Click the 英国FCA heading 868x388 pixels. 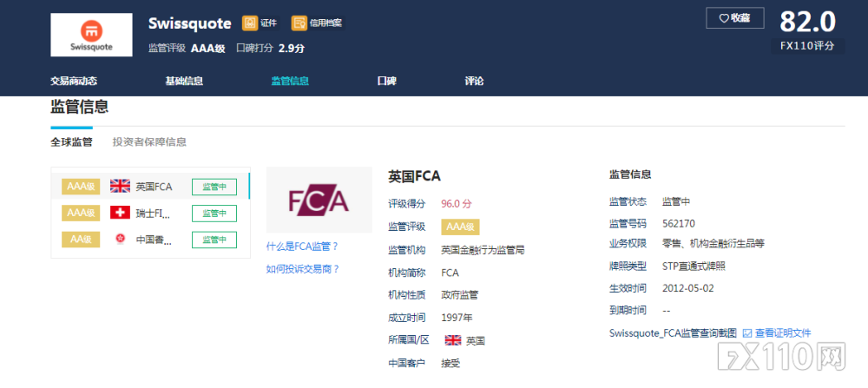click(414, 176)
